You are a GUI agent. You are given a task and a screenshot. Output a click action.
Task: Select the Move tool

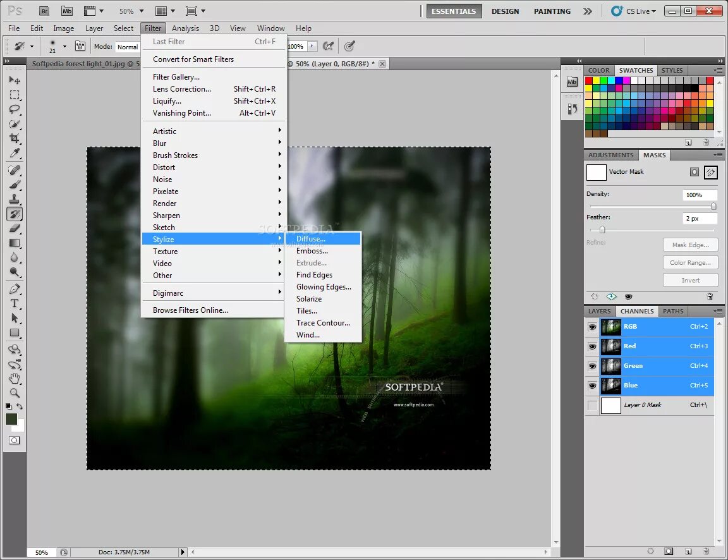15,80
